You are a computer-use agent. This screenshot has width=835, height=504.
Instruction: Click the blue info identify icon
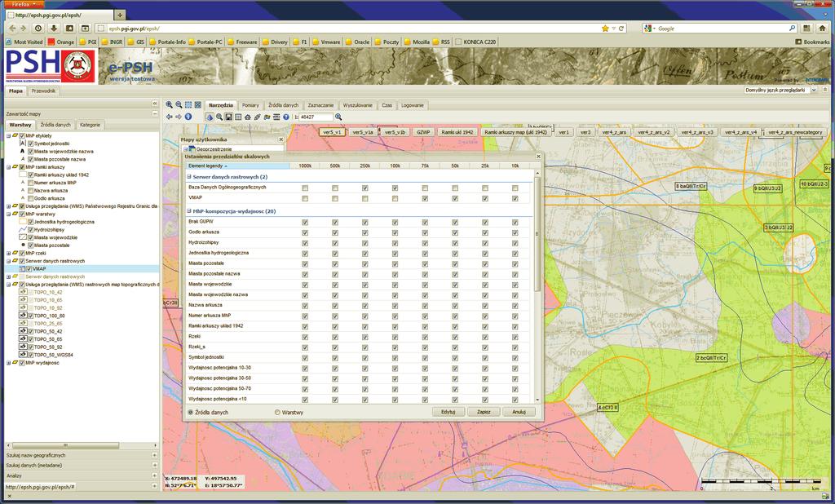(x=188, y=117)
